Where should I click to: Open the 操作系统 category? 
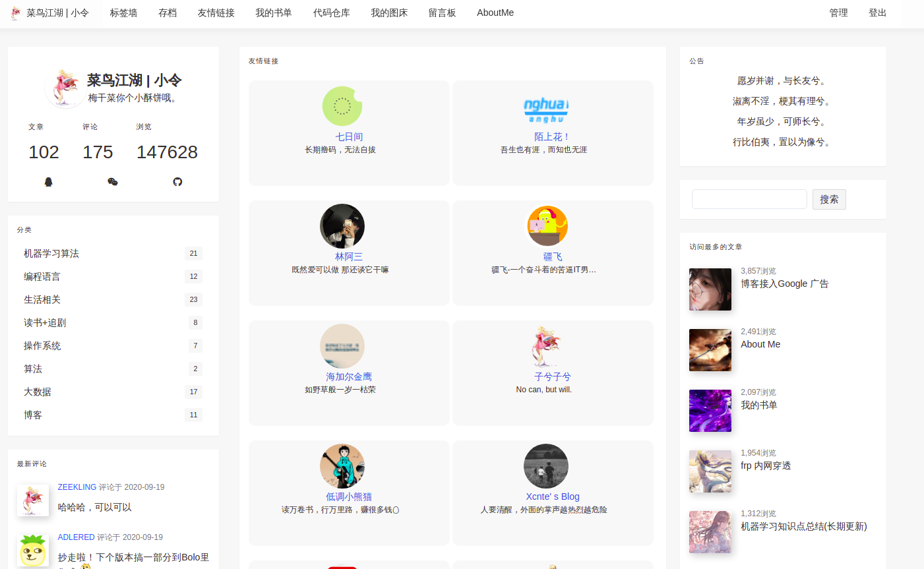42,345
